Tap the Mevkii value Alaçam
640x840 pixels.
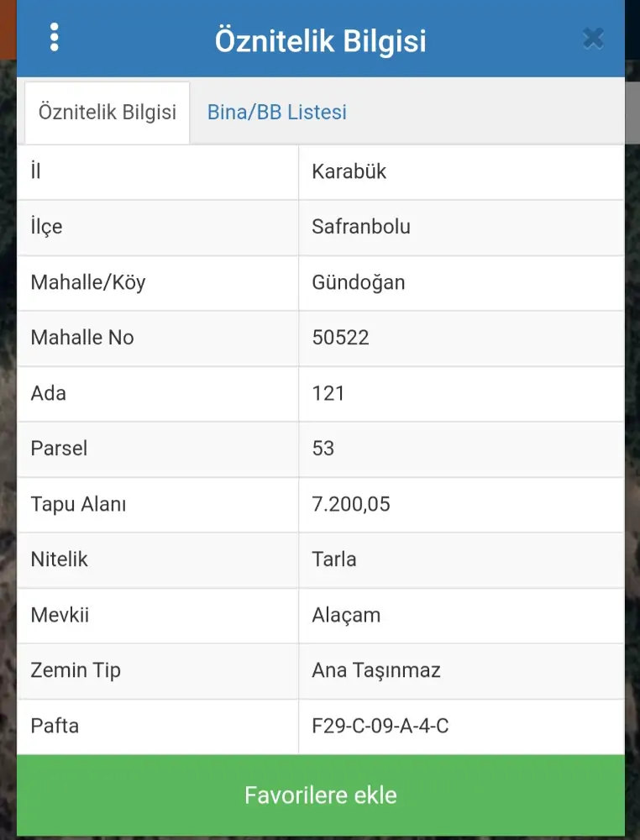click(x=346, y=615)
